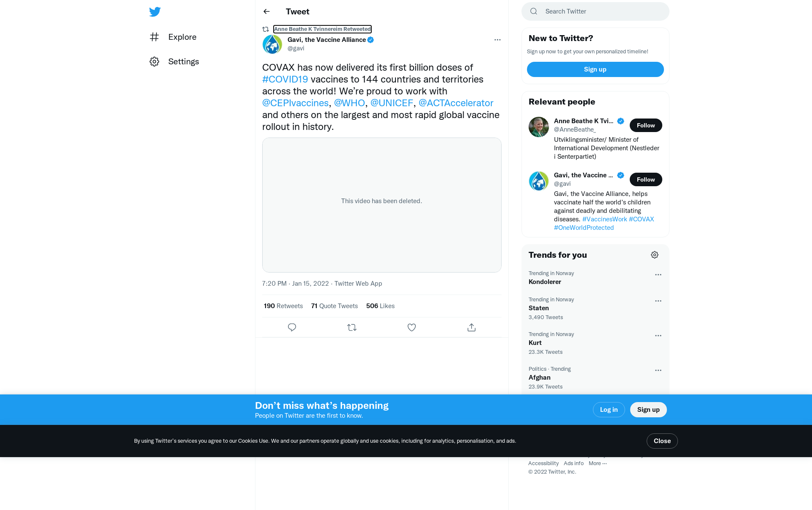Open more options for Kondolerer trend
This screenshot has width=812, height=510.
(x=658, y=275)
